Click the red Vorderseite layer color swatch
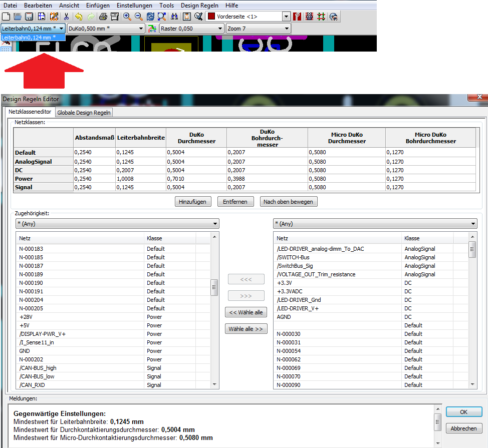 pos(211,16)
